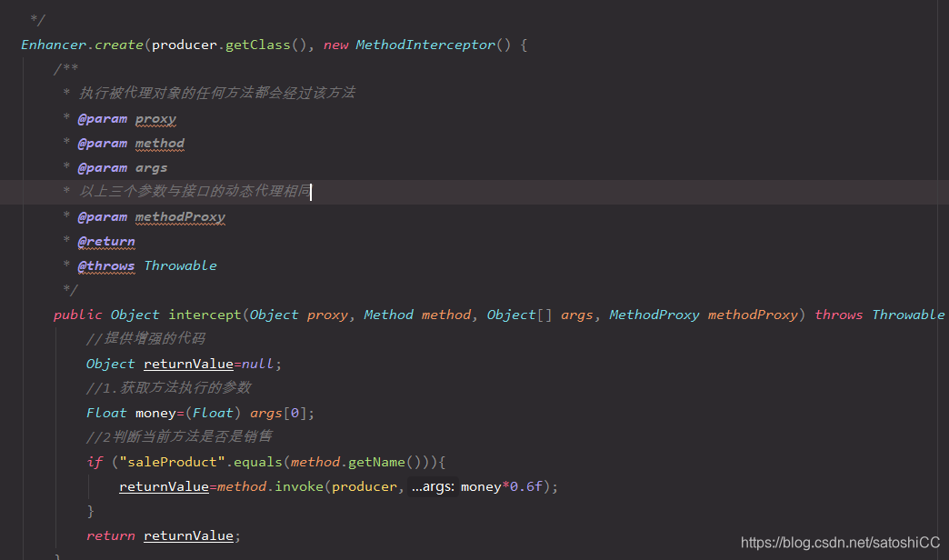This screenshot has width=949, height=560.
Task: Click the create method call after Enhancer
Action: (x=118, y=45)
